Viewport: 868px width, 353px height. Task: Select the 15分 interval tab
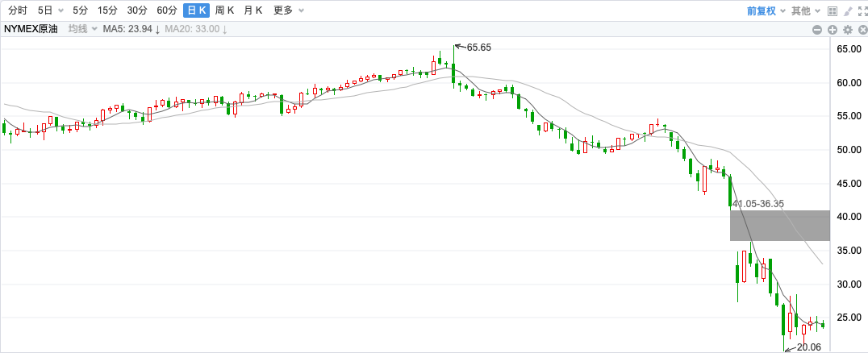[106, 10]
